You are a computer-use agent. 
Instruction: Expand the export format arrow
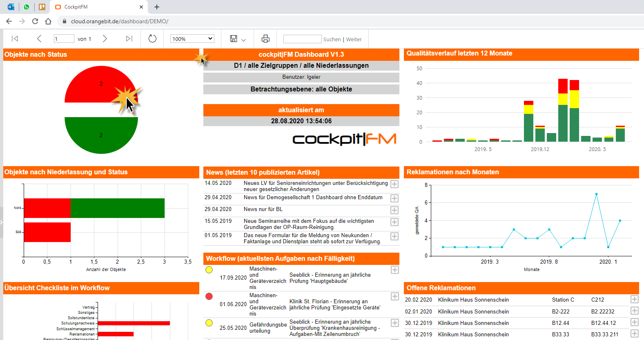(244, 40)
